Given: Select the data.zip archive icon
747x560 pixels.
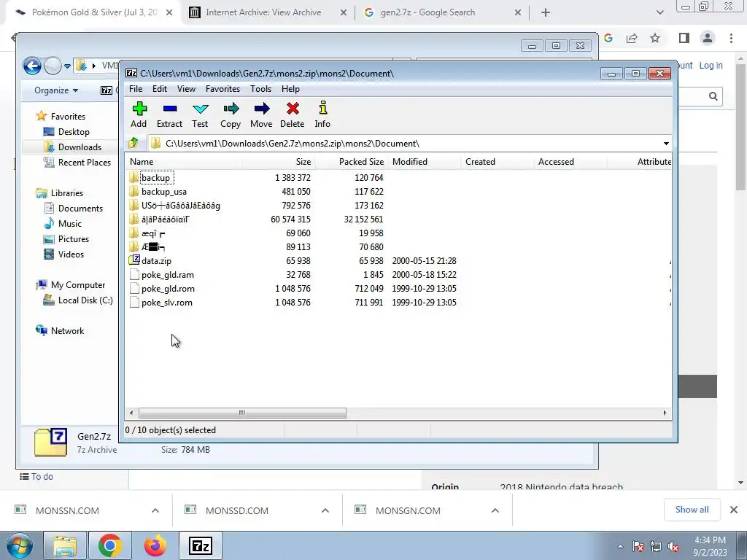Looking at the screenshot, I should click(x=134, y=260).
